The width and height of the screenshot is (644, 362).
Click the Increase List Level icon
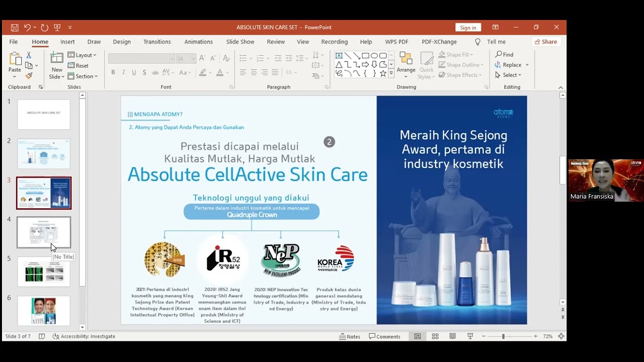(289, 58)
